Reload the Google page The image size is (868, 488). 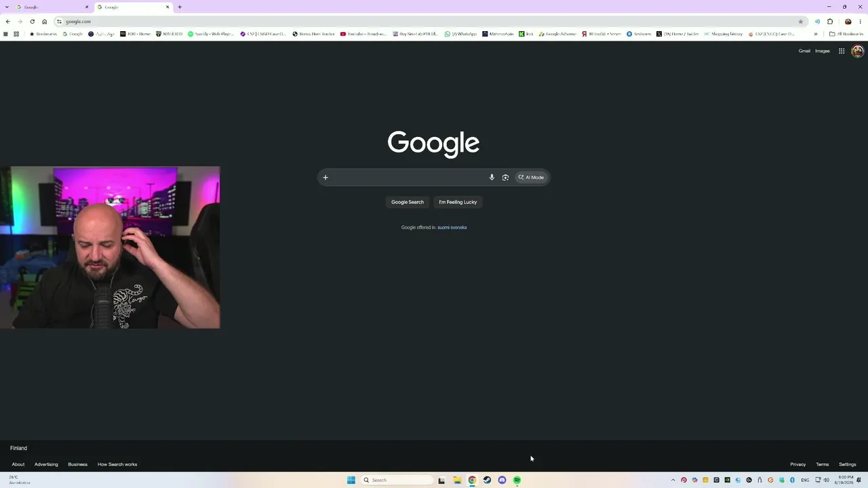click(x=32, y=22)
